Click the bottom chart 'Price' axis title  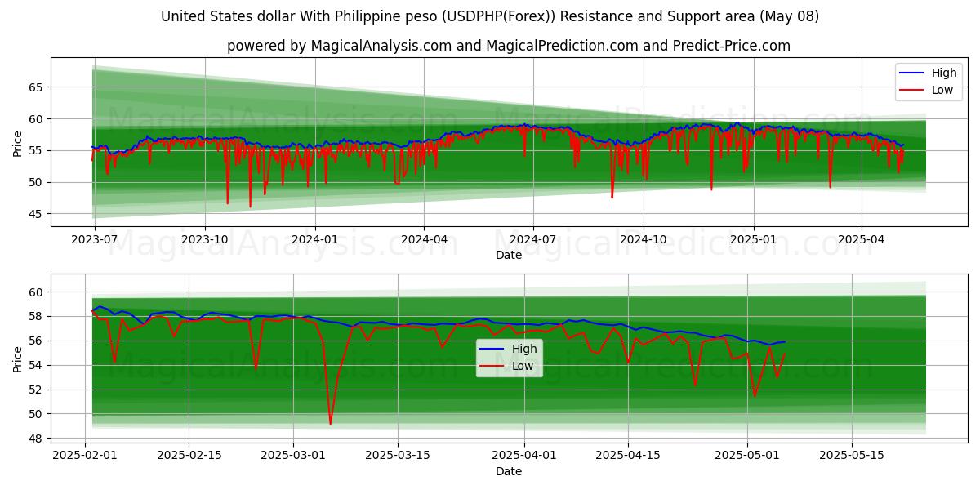(x=18, y=359)
